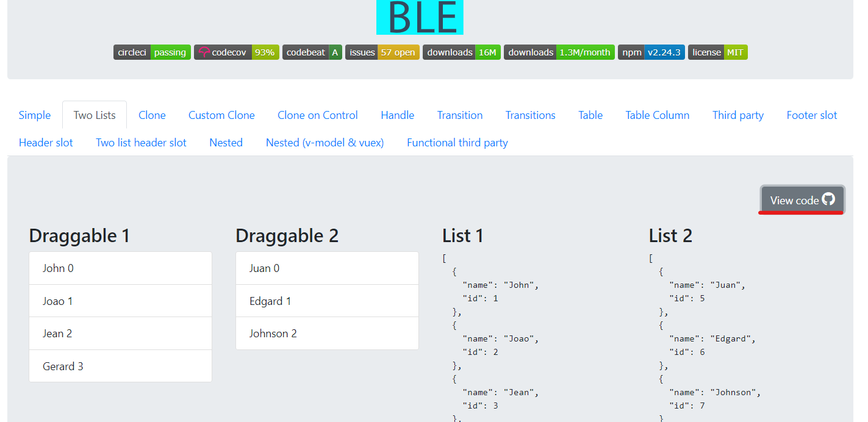Click the Jean 2 list item
The image size is (868, 422).
pos(120,334)
